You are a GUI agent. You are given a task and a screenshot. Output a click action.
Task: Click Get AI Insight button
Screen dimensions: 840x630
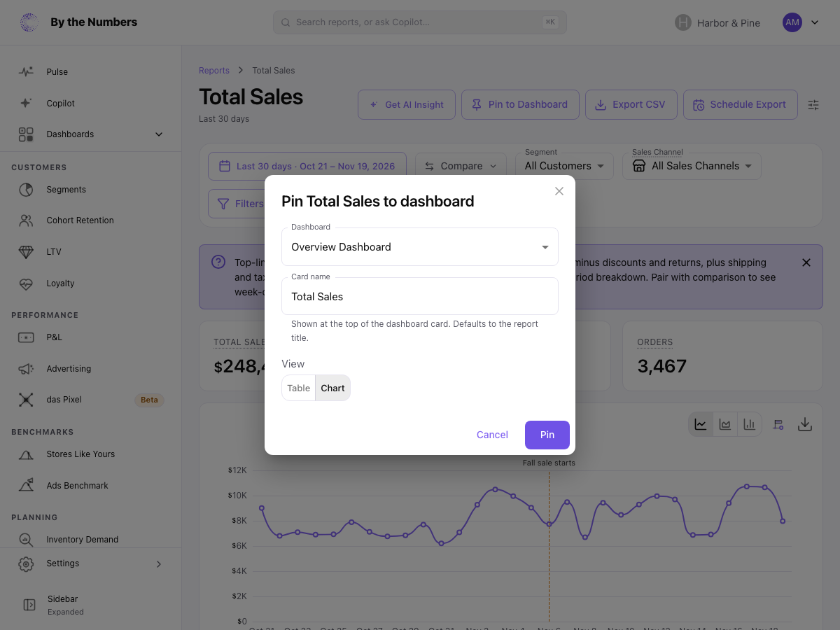point(407,105)
